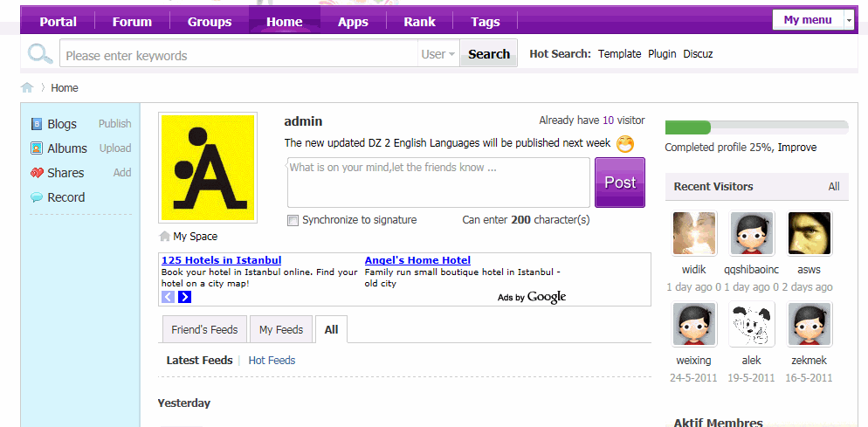
Task: Toggle the Synchronize to signature checkbox
Action: [x=293, y=220]
